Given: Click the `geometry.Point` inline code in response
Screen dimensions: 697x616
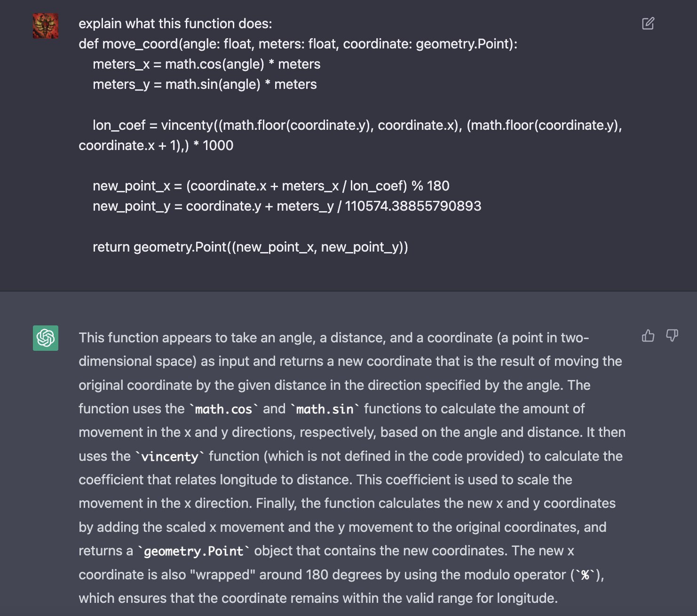Looking at the screenshot, I should pos(193,551).
